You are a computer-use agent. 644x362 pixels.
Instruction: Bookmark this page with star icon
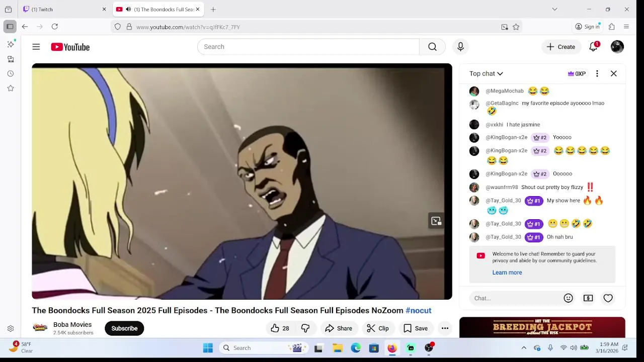click(516, 27)
